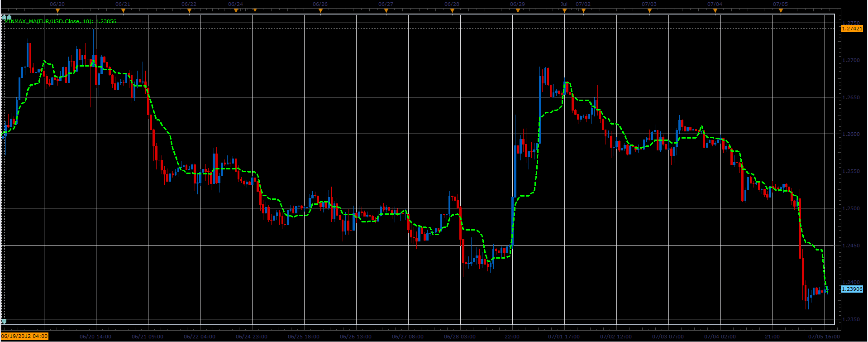Click the 06/29 orange day marker

(x=517, y=11)
